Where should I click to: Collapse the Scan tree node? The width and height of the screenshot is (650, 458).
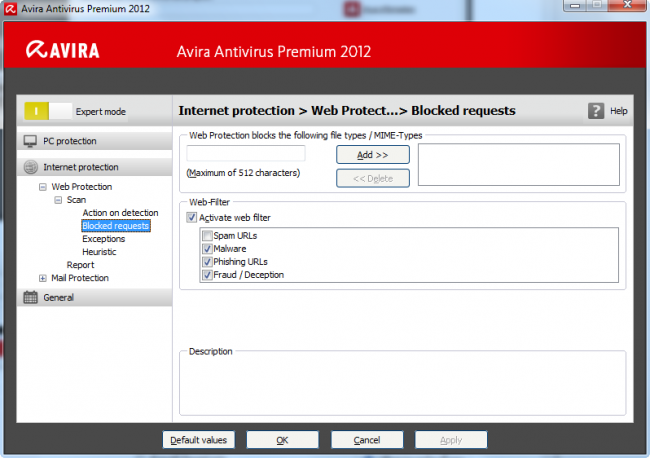pos(57,200)
